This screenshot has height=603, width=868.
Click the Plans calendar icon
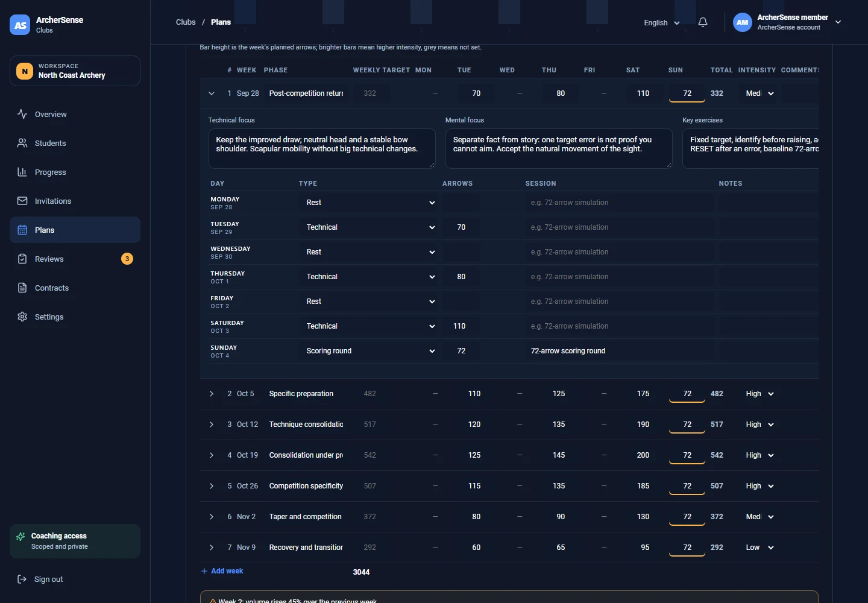coord(22,230)
